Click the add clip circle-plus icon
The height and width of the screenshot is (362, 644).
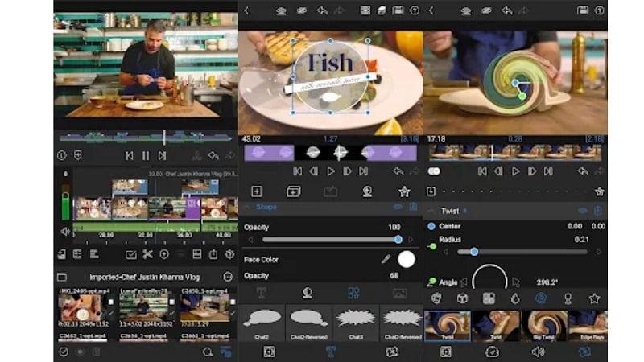point(164,254)
